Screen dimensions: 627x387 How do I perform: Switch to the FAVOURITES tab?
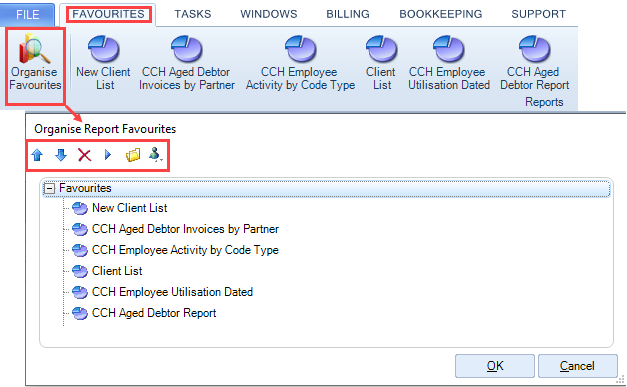[108, 14]
